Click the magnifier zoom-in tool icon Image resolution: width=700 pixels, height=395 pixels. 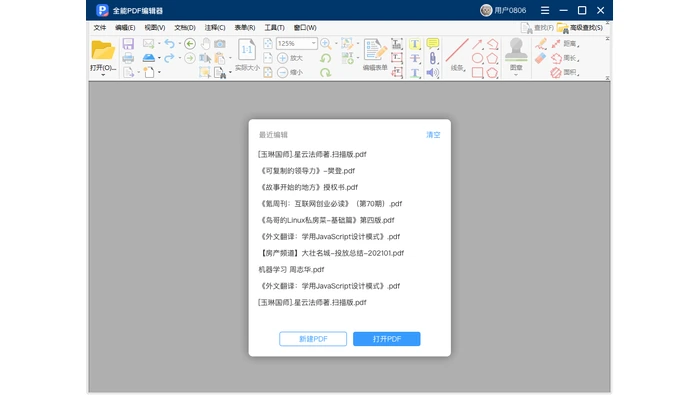[x=326, y=43]
